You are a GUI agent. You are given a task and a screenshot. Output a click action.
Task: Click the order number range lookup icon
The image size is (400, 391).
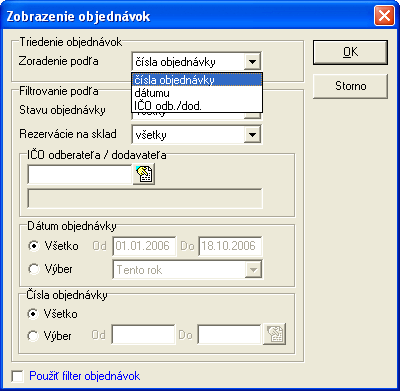click(x=274, y=334)
